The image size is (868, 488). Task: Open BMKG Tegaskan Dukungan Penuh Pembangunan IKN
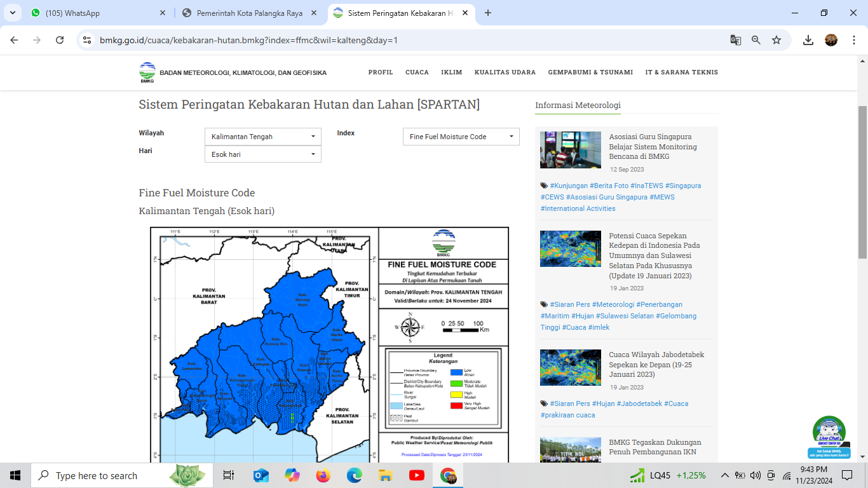[655, 447]
